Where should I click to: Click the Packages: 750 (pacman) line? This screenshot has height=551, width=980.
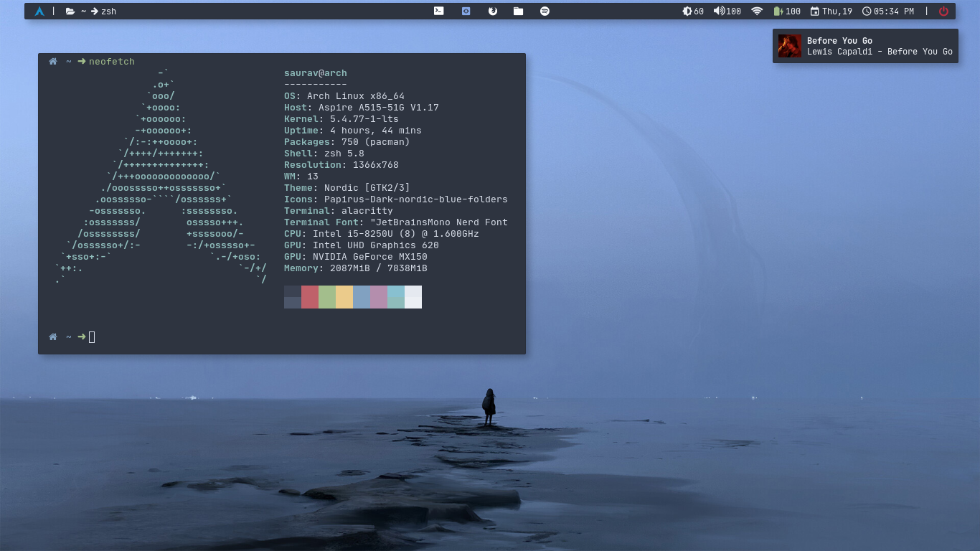coord(347,142)
